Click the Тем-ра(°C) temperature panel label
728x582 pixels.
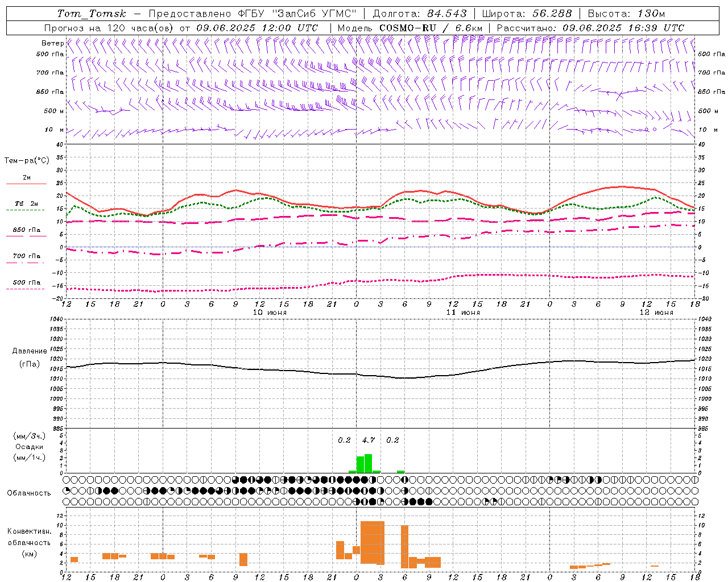coord(27,161)
